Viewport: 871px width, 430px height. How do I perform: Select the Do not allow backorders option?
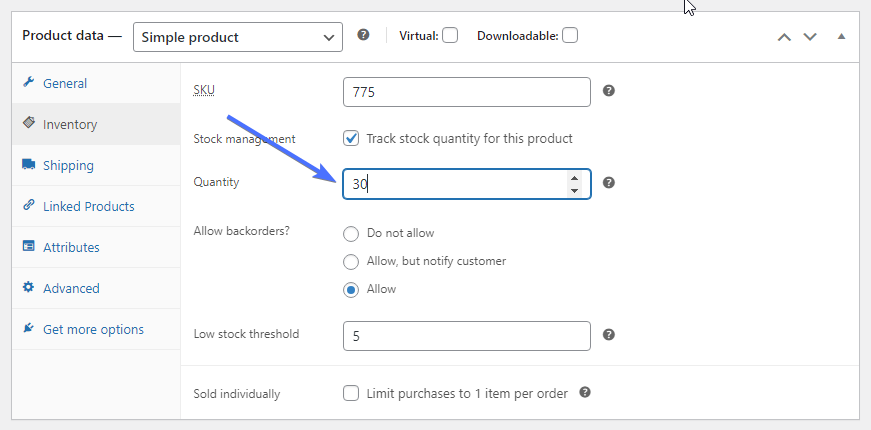pos(350,233)
